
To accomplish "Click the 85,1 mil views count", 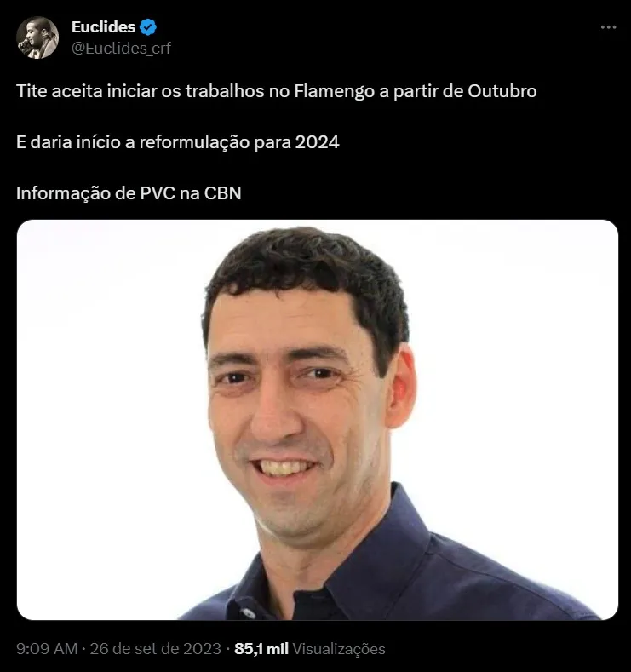I will pos(261,648).
